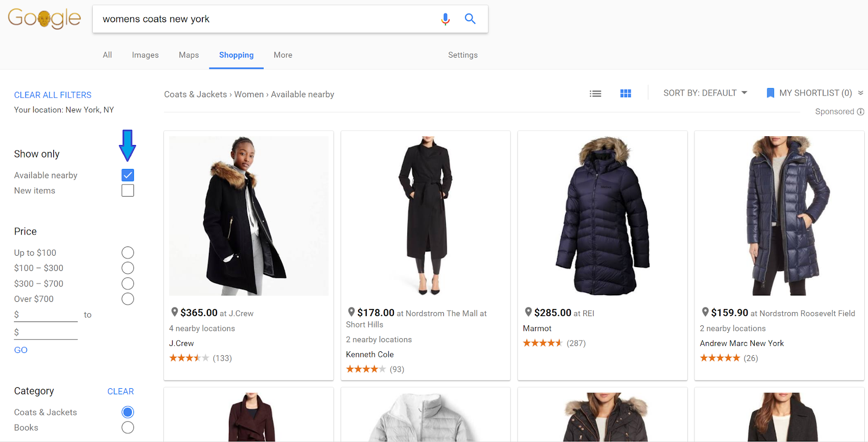Click the 'Kenneth Cole' brand name
The image size is (868, 442).
370,355
